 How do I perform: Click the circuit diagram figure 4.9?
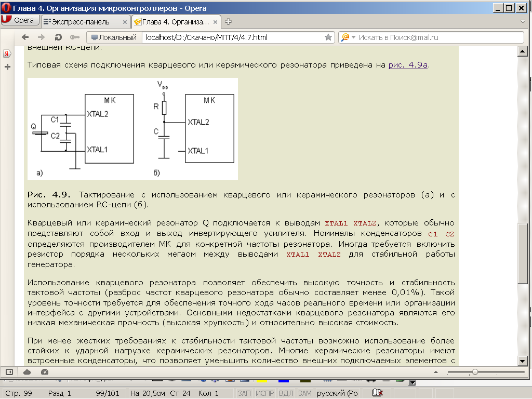(132, 129)
